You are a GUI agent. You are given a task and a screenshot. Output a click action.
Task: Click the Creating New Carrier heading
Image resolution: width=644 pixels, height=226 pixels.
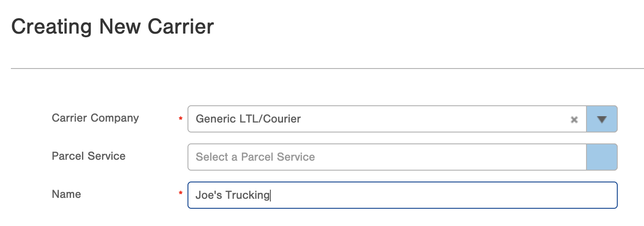tap(112, 27)
